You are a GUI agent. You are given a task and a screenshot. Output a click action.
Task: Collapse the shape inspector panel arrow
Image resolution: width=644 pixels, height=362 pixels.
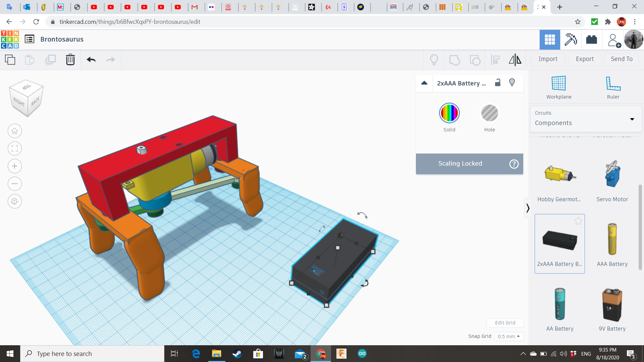tap(424, 83)
